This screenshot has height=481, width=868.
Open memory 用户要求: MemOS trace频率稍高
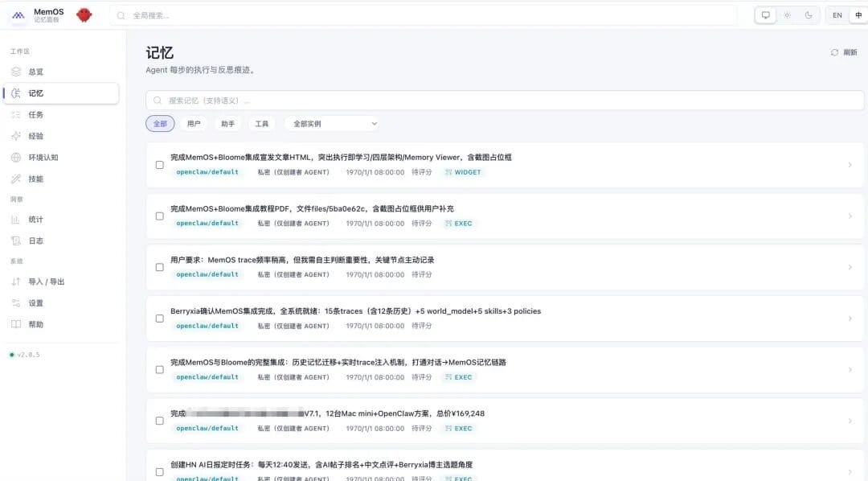pos(302,260)
